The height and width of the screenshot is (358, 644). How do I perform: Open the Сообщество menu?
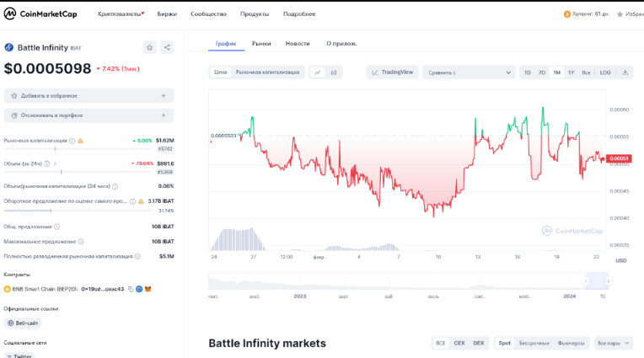coord(209,14)
